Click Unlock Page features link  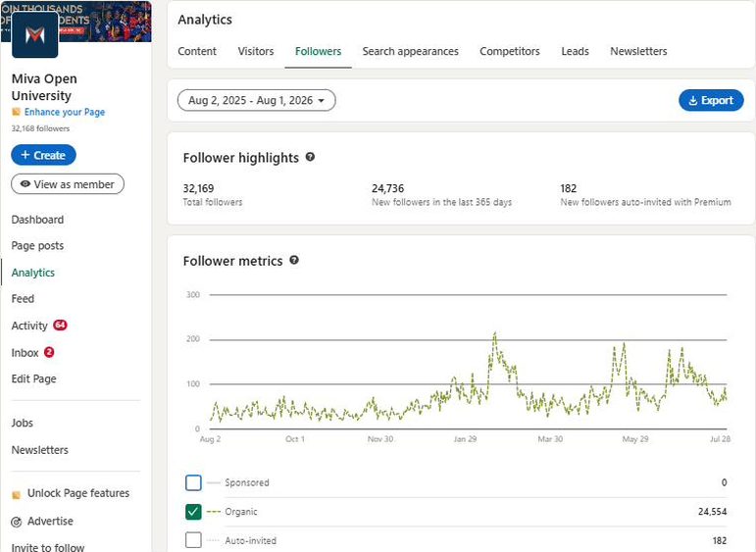point(78,493)
